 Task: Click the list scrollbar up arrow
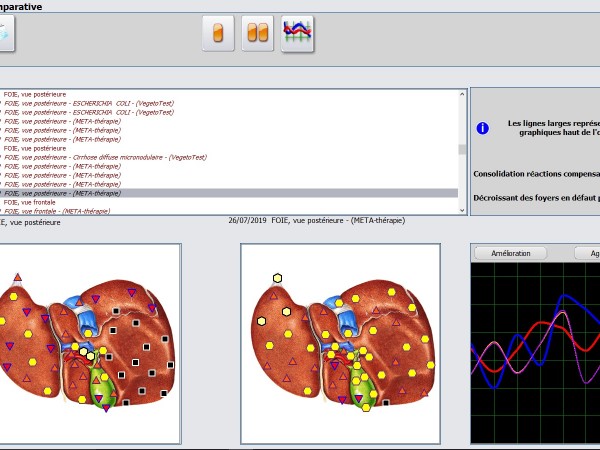coord(462,95)
